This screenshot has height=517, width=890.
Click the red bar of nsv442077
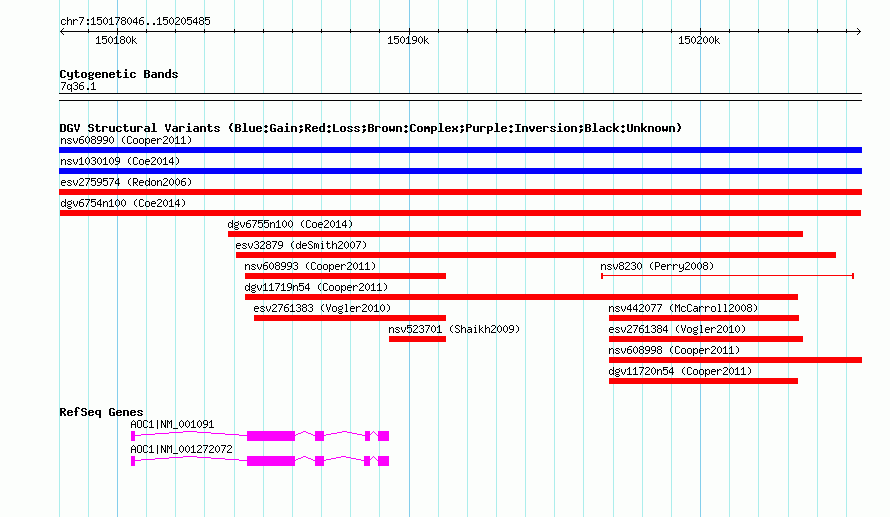coord(704,318)
